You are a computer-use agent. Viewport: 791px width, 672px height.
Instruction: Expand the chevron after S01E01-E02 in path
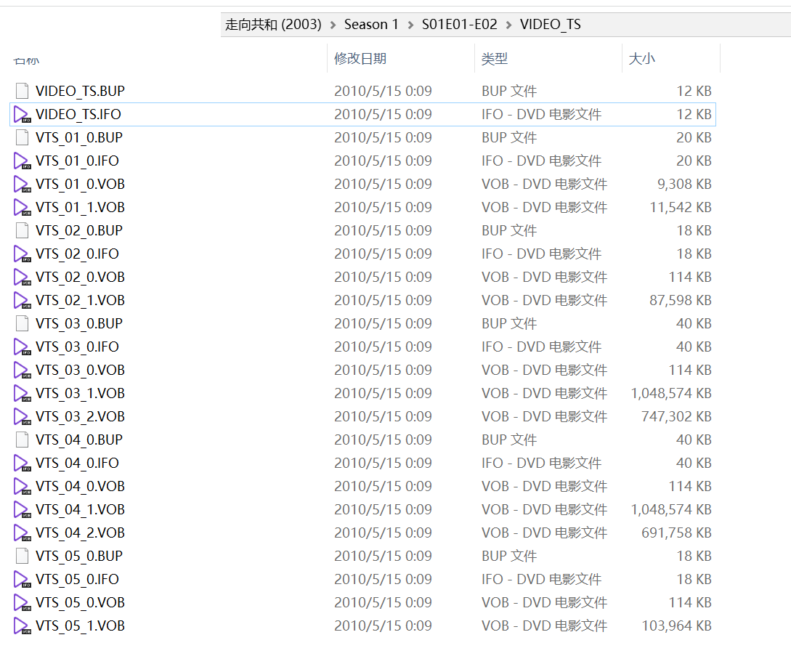[x=509, y=25]
